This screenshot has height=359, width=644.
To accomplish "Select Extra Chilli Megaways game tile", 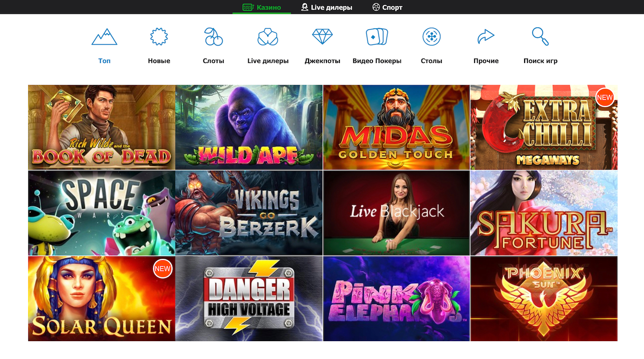I will [543, 127].
